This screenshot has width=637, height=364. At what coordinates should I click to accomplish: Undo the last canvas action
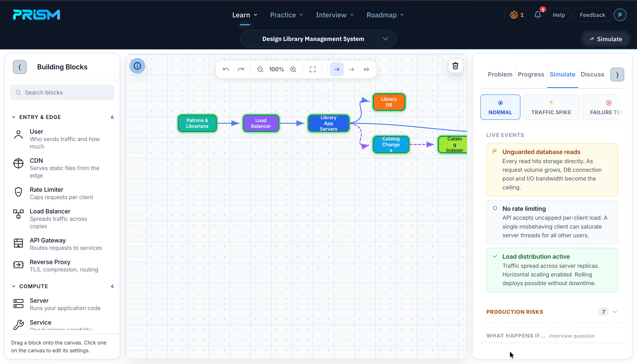(x=226, y=69)
